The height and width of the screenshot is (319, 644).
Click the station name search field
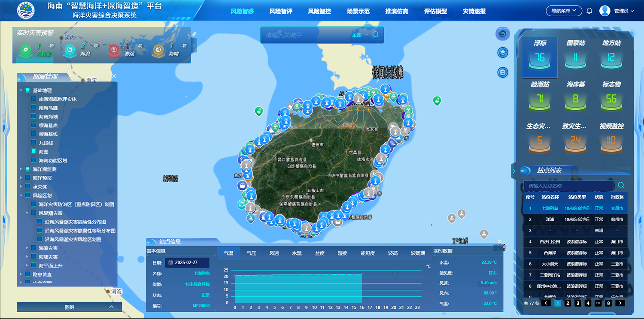click(568, 186)
